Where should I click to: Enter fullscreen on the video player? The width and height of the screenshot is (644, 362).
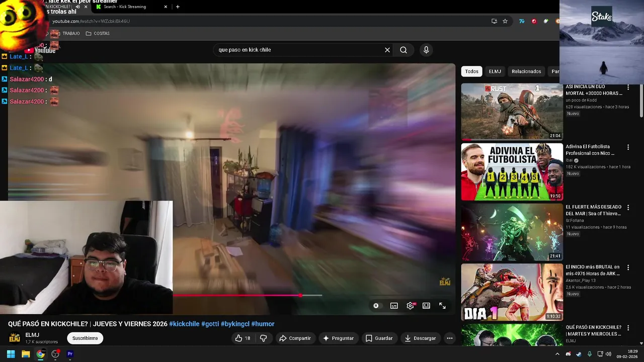[442, 306]
